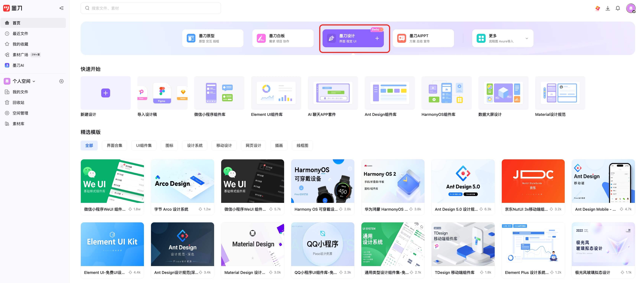Click 新建设计 to create a design

coord(105,93)
